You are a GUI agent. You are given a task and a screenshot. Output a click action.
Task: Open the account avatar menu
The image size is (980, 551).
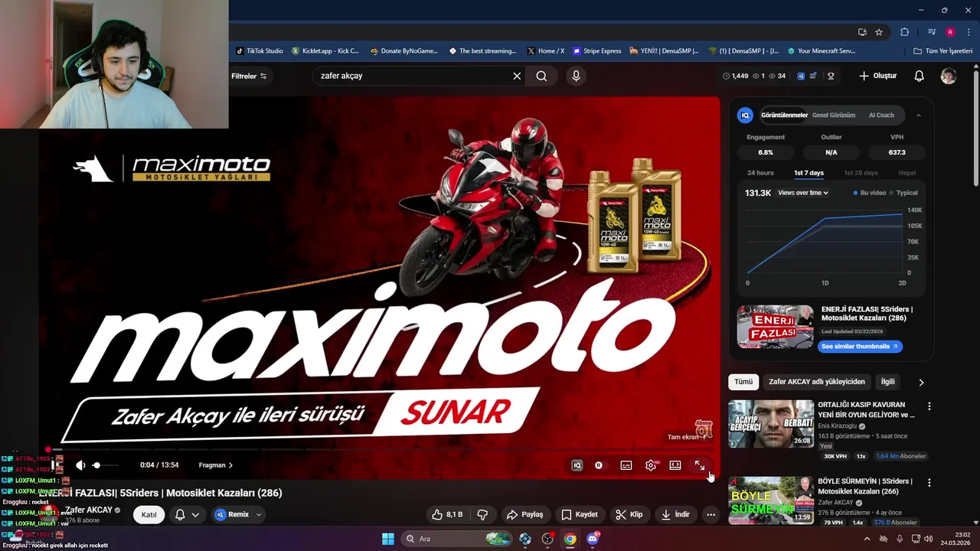click(949, 76)
